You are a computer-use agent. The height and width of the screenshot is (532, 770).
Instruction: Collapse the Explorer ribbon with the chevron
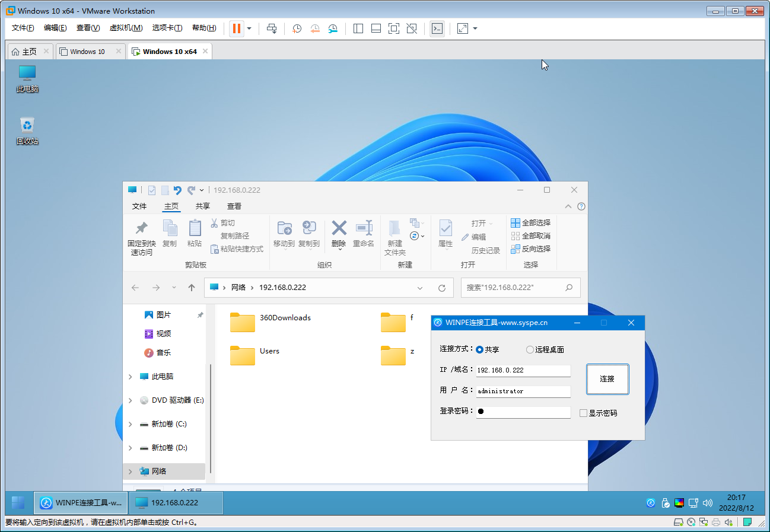pos(568,206)
